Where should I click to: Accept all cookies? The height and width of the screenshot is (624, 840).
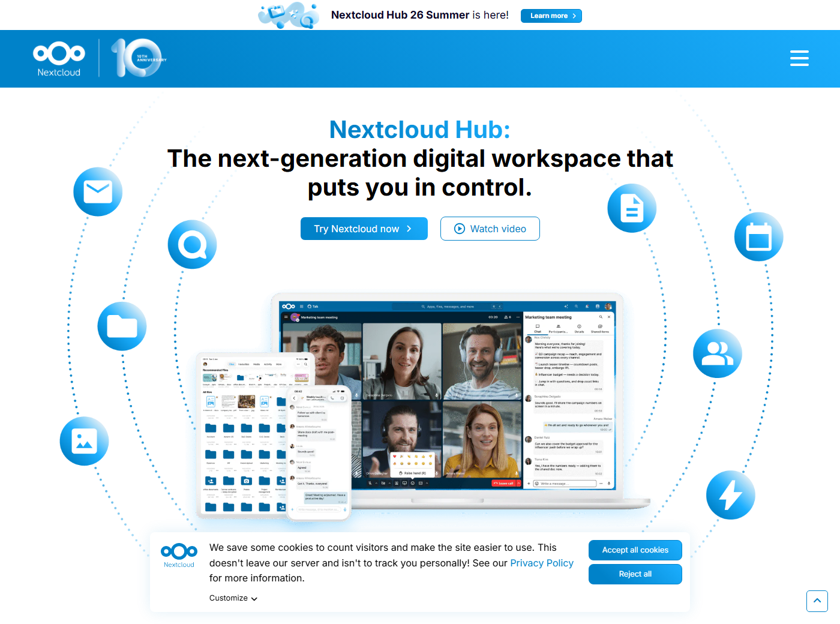635,550
